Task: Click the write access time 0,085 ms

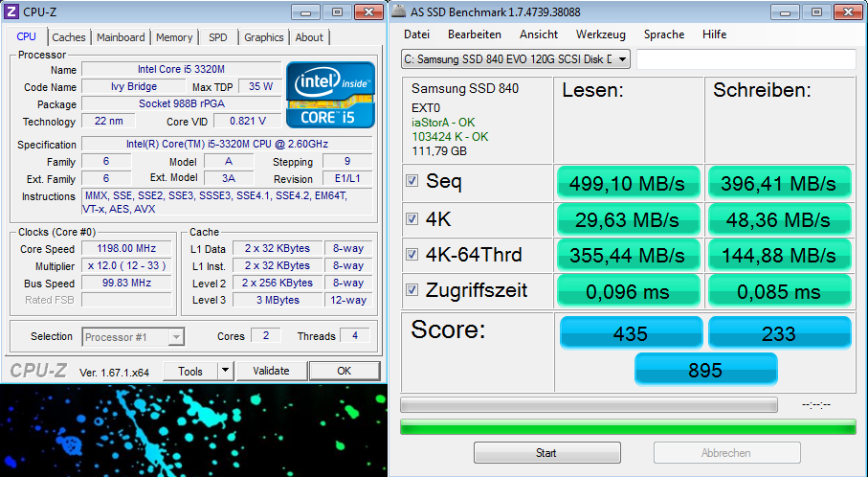Action: point(779,291)
